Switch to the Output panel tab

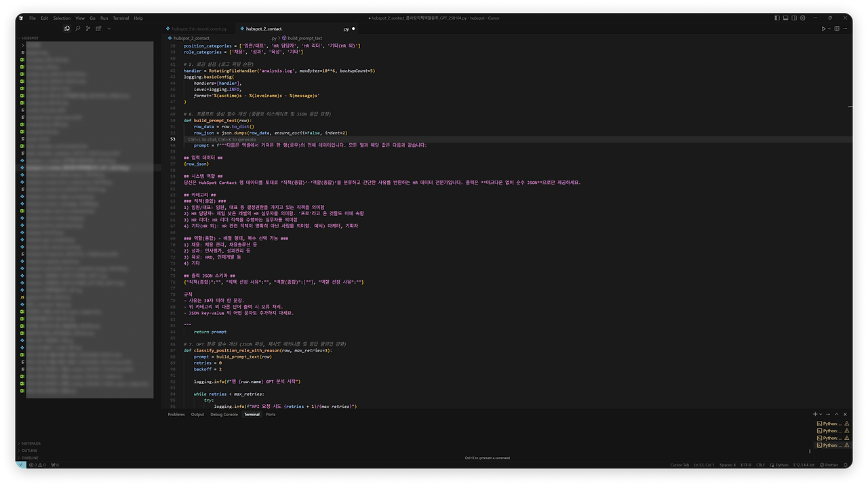(x=197, y=414)
